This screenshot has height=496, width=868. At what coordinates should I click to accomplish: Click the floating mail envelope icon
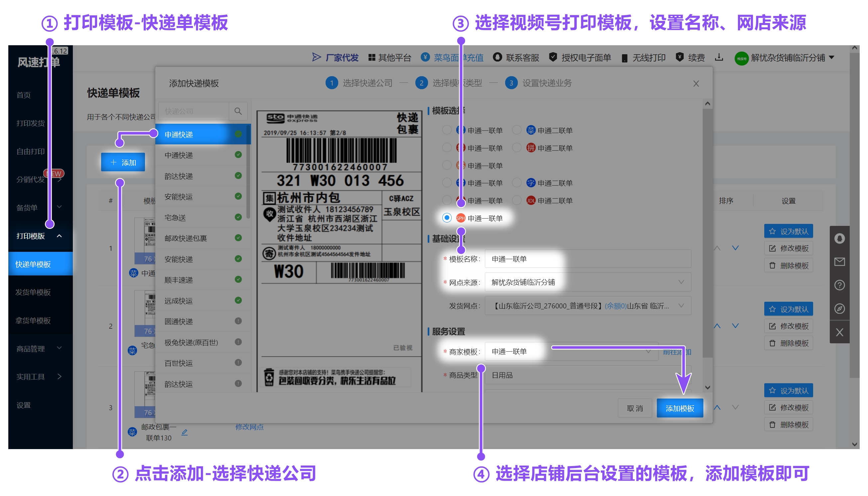coord(839,261)
